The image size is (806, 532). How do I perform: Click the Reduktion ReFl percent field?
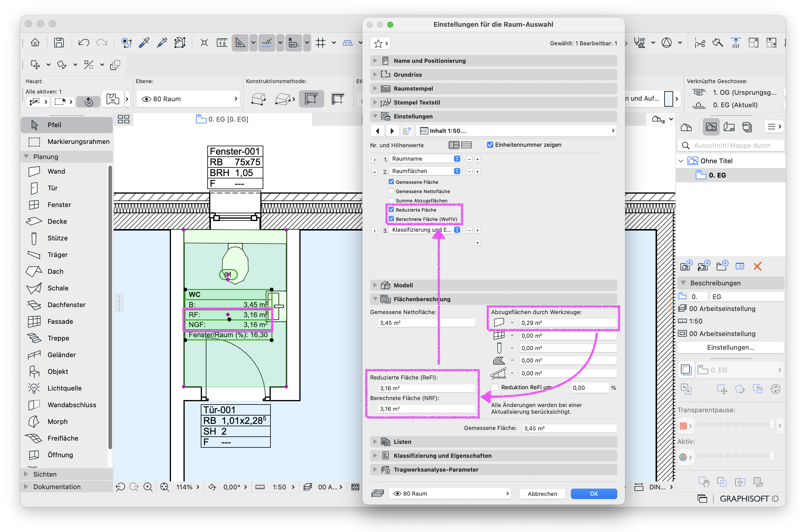point(589,388)
